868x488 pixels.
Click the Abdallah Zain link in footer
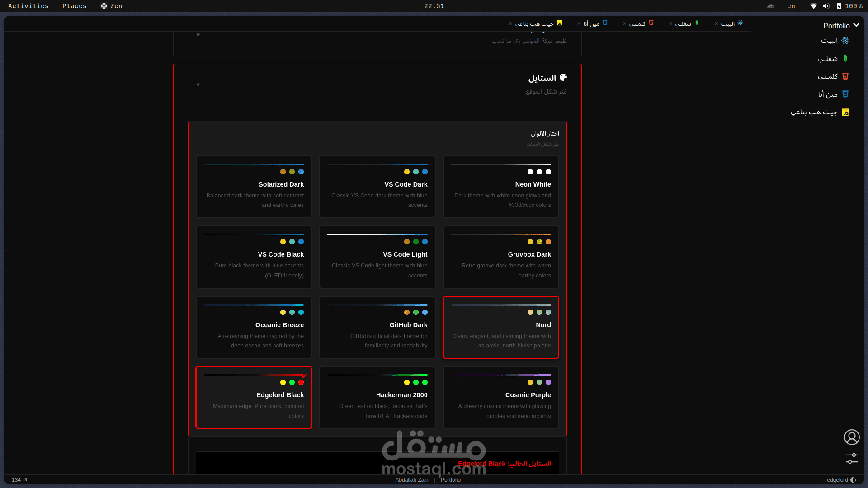[x=411, y=480]
